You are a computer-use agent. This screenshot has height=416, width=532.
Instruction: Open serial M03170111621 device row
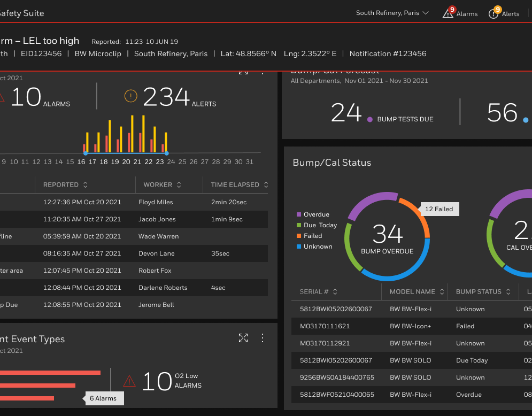[x=412, y=326]
